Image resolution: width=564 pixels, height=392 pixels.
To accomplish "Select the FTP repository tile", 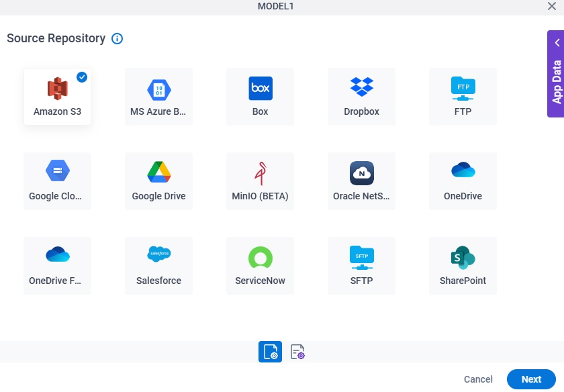I will coord(463,97).
